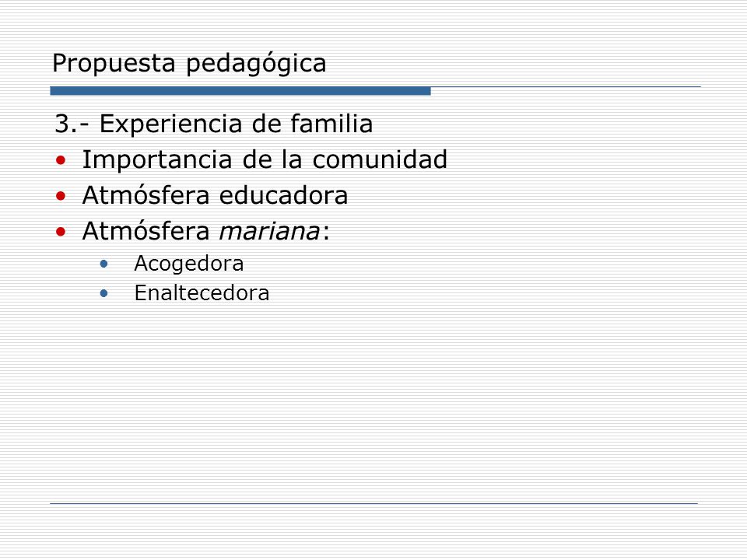Select the text 'Importancia de la comunidad'
Image resolution: width=747 pixels, height=560 pixels.
[265, 159]
